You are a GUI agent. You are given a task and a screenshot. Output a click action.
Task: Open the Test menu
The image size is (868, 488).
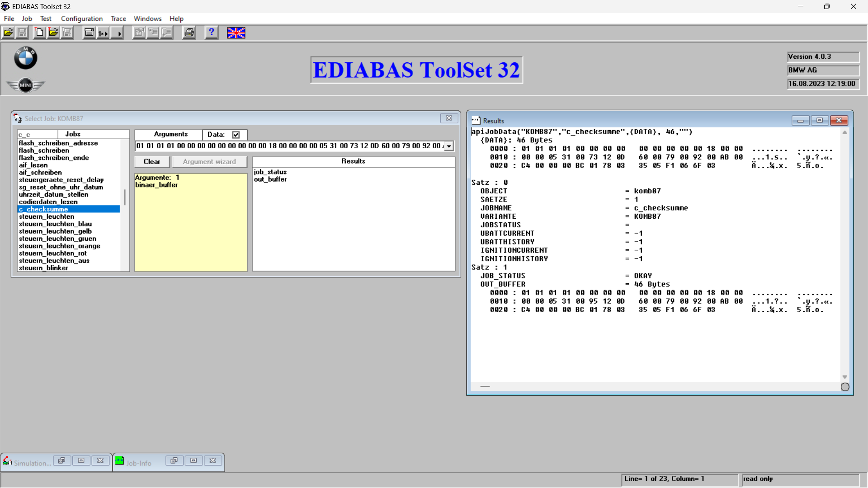tap(46, 19)
